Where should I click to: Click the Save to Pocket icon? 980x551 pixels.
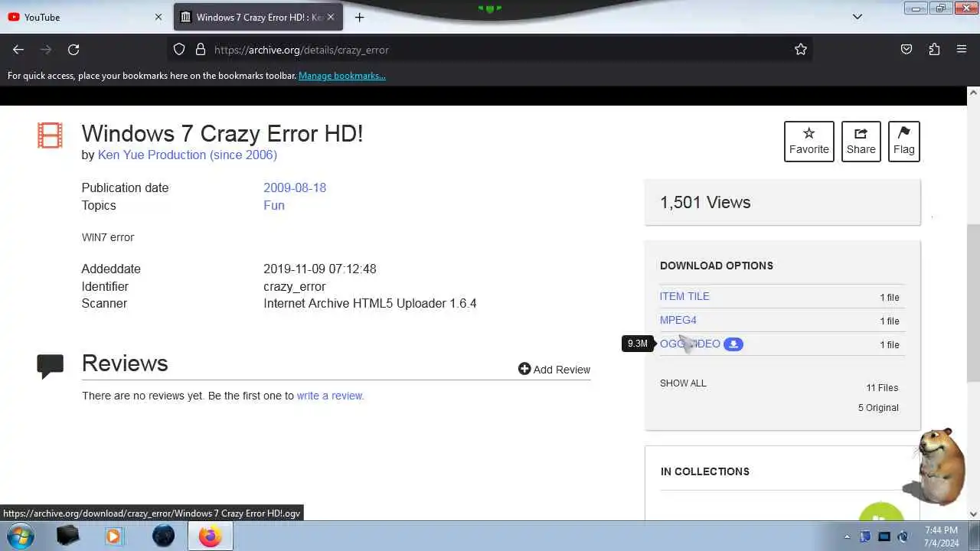pos(906,50)
